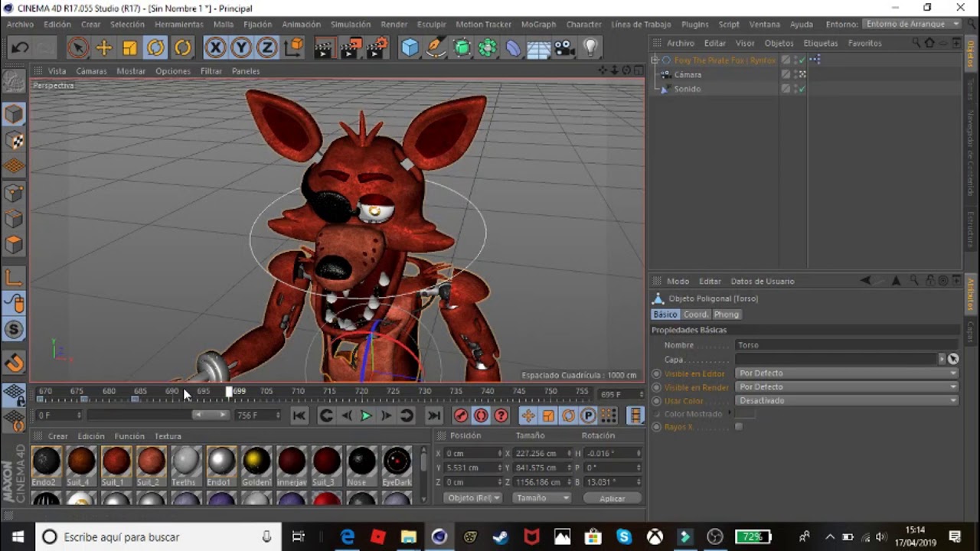Screen dimensions: 980x551
Task: Switch to Coord. tab
Action: tap(696, 315)
